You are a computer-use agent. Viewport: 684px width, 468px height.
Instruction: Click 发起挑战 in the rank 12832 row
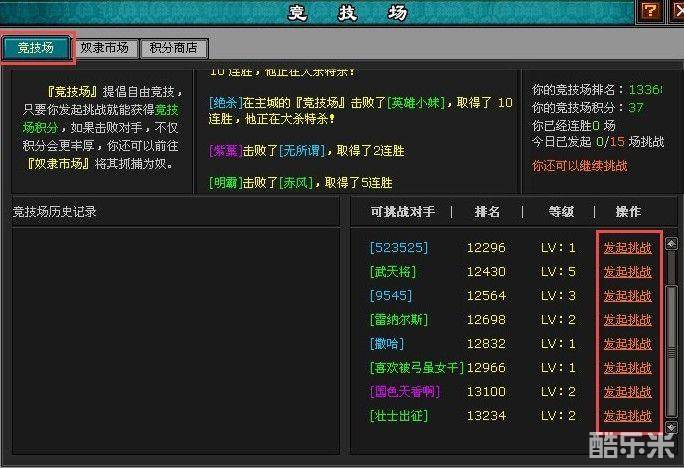point(627,344)
